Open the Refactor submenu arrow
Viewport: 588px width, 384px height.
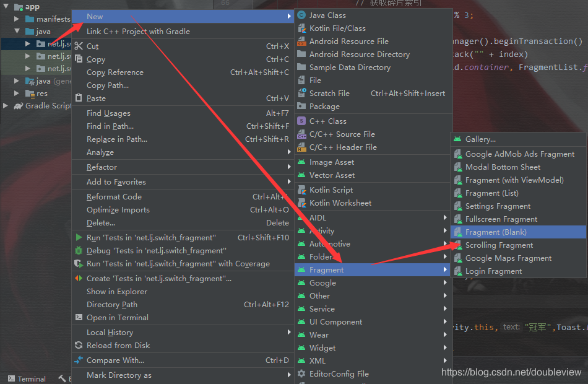tap(289, 167)
